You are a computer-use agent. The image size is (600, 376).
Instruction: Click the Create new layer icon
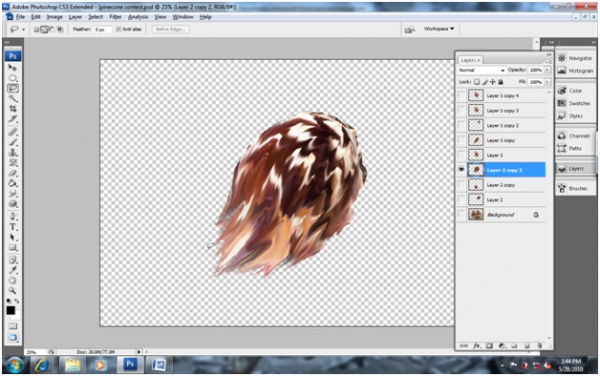(x=527, y=346)
